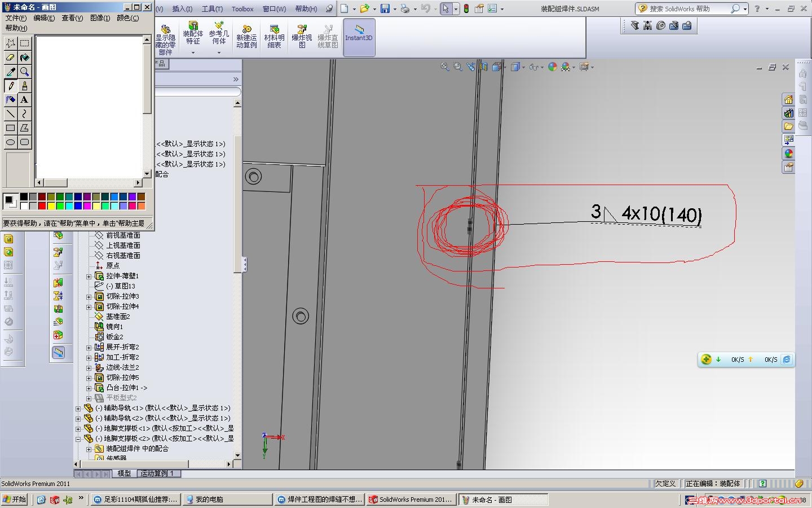The width and height of the screenshot is (812, 508).
Task: Expand the 切除-拉伸3 feature node
Action: (x=89, y=296)
